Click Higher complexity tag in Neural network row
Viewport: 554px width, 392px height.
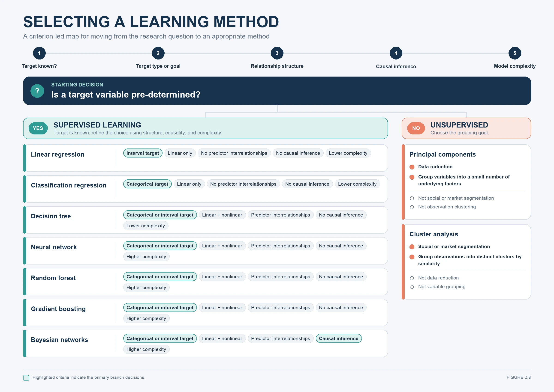tap(146, 257)
